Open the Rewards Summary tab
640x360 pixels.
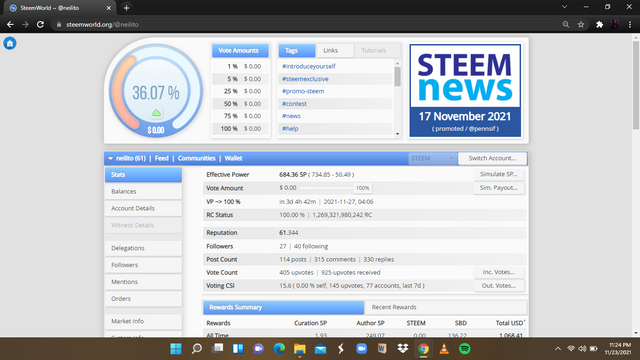pyautogui.click(x=283, y=307)
